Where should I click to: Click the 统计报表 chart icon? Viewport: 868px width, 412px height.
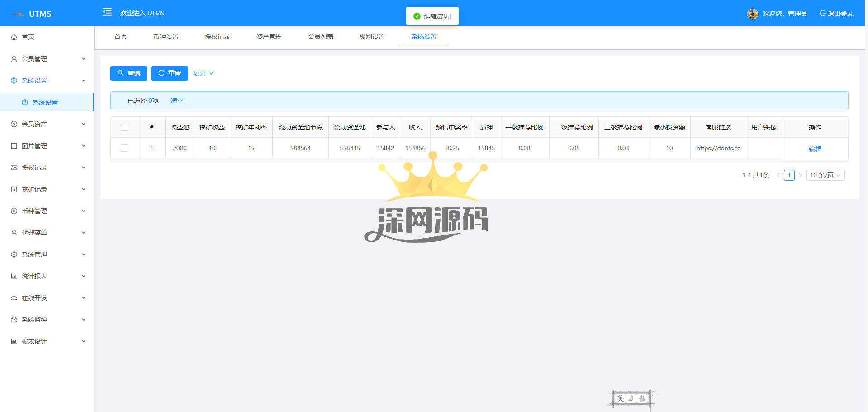pos(14,276)
